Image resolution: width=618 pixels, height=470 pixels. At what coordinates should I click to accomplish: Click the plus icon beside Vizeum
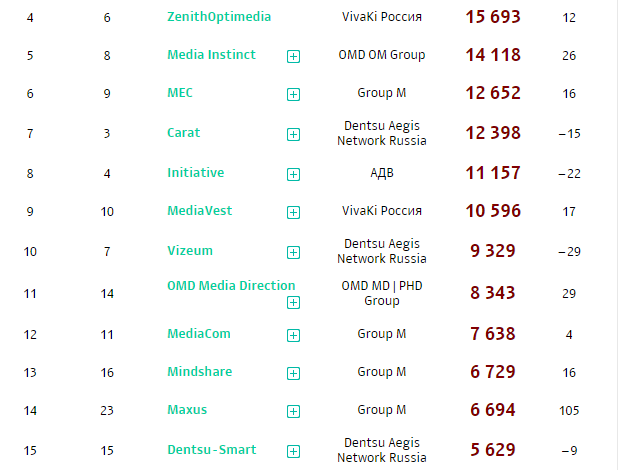click(x=293, y=252)
